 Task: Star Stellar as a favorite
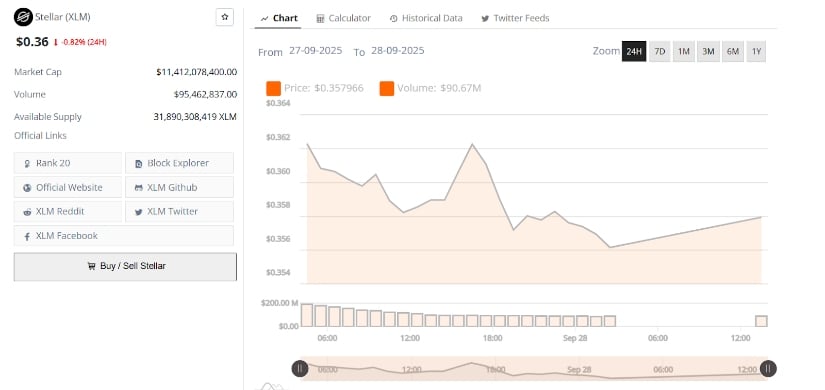point(225,17)
